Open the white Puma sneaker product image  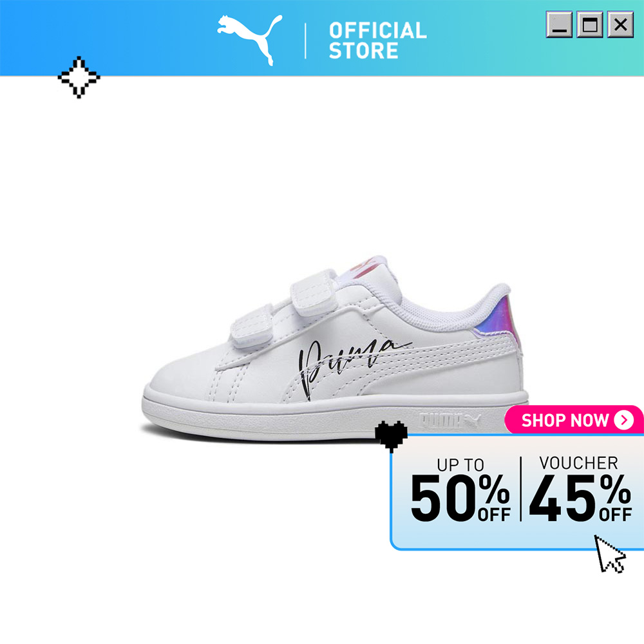[335, 349]
